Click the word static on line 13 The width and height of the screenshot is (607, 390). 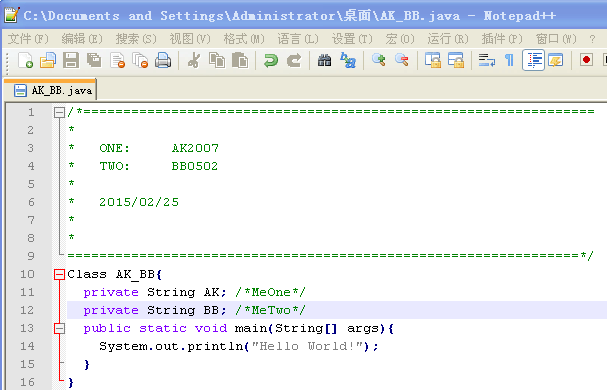[163, 328]
